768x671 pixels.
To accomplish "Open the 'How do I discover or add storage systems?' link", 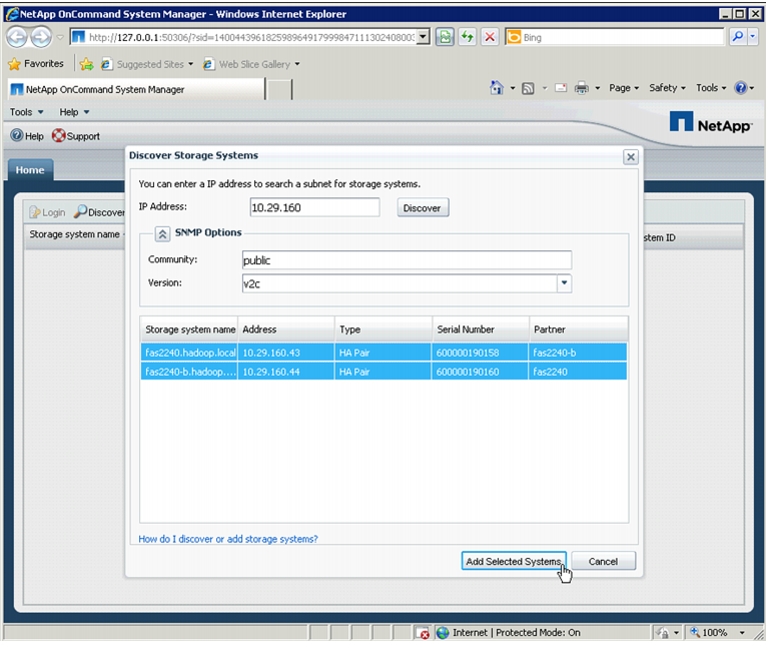I will pyautogui.click(x=228, y=539).
